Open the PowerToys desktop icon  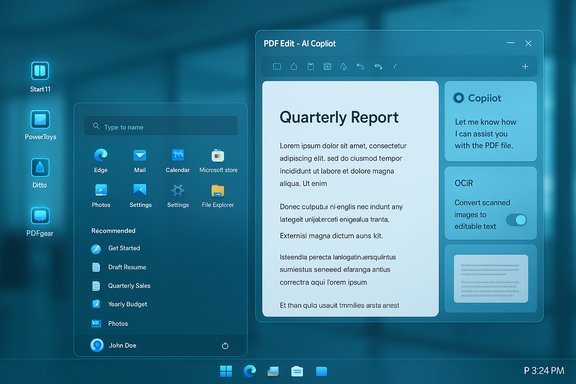(x=40, y=119)
